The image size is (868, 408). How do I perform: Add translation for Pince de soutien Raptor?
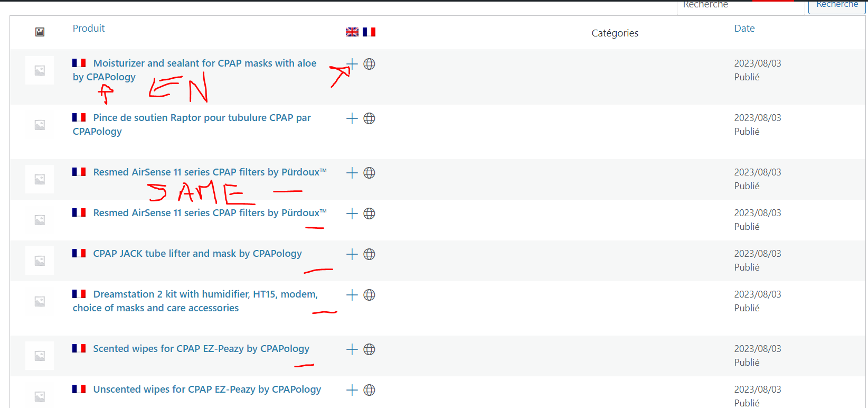coord(352,118)
